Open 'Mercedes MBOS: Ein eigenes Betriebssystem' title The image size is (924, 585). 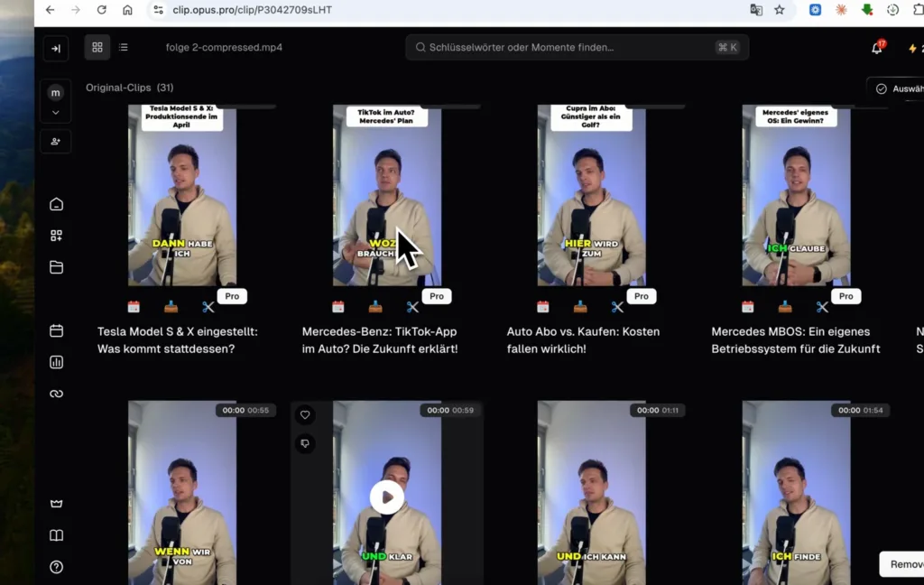tap(796, 340)
